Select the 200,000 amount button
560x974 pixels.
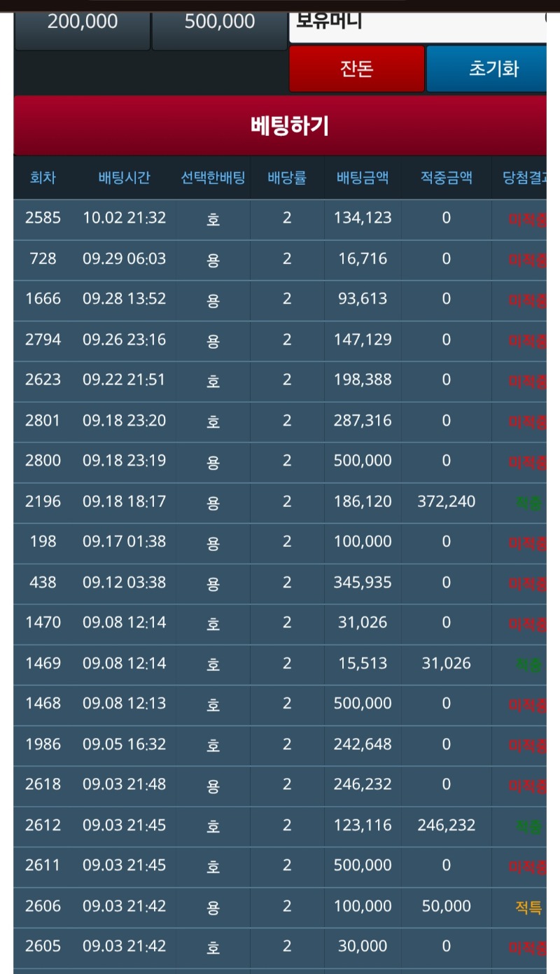pyautogui.click(x=82, y=22)
